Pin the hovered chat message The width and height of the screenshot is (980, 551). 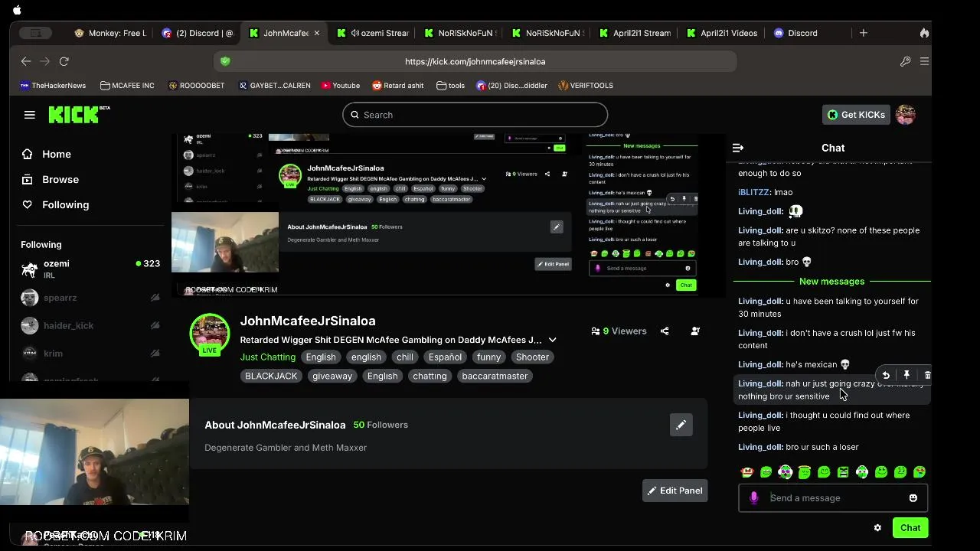point(906,375)
